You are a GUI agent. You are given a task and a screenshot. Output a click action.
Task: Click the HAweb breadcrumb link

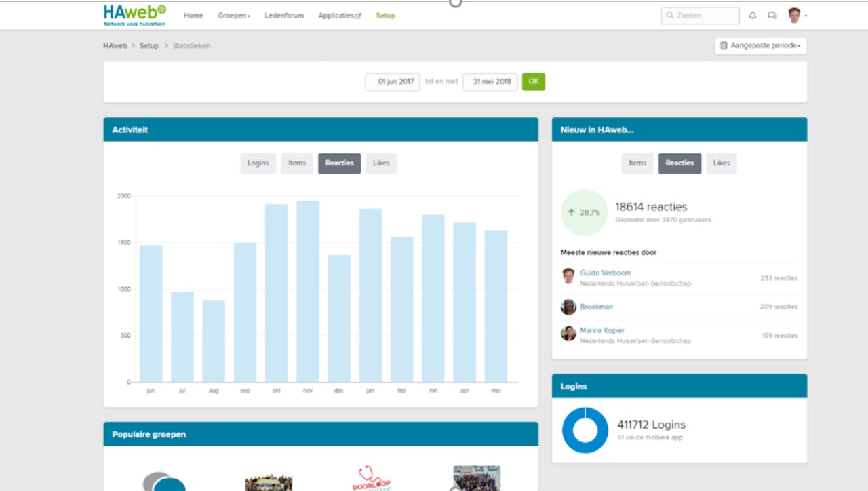(115, 46)
